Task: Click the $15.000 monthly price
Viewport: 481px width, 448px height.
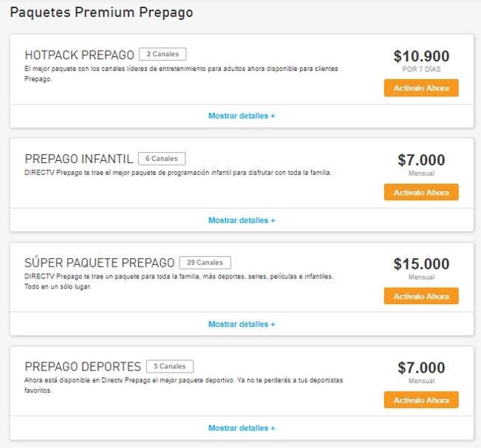Action: pos(421,264)
